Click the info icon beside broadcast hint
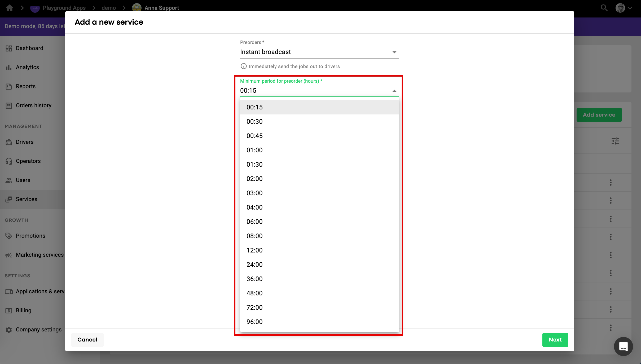The image size is (641, 364). click(243, 66)
